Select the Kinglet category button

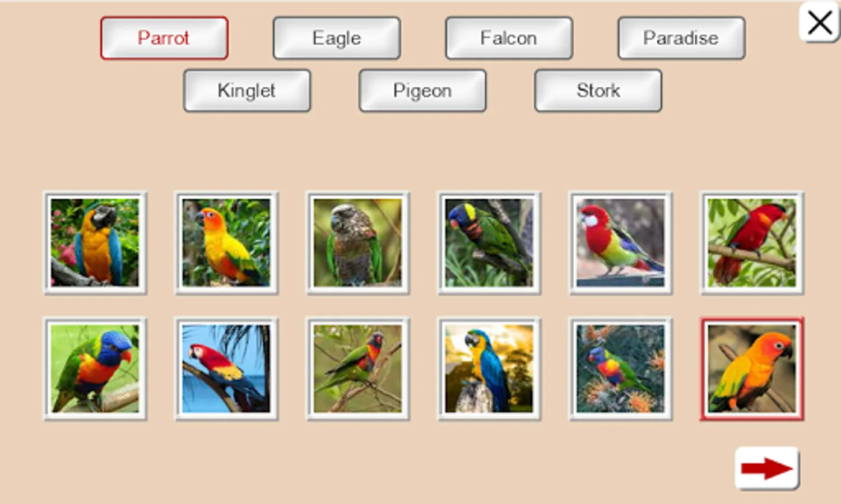(x=247, y=91)
